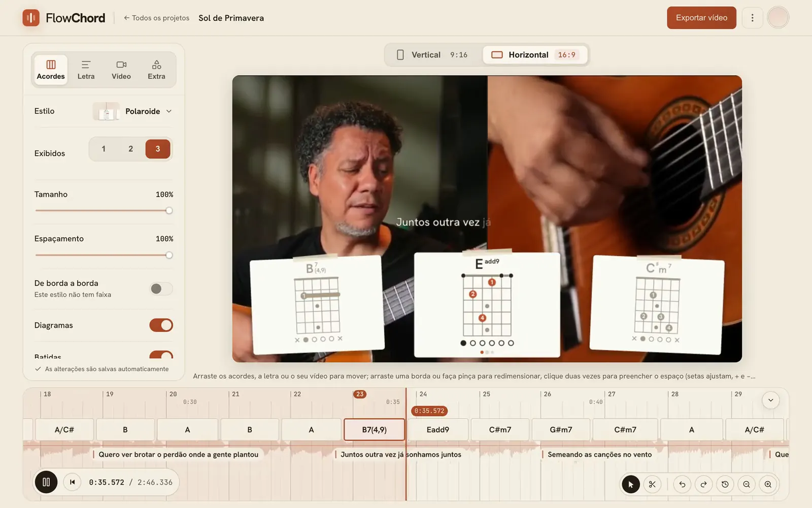
Task: Click the Espaçamento slider handle
Action: point(169,255)
